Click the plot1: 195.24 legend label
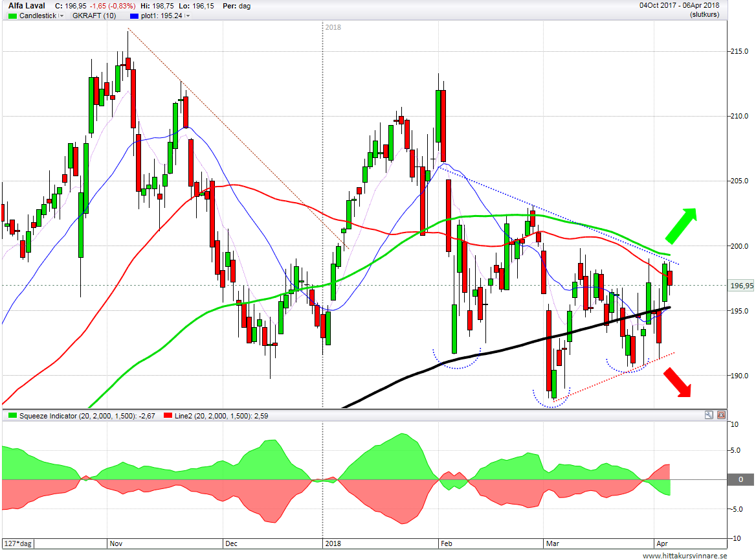Image resolution: width=756 pixels, height=559 pixels. point(162,16)
